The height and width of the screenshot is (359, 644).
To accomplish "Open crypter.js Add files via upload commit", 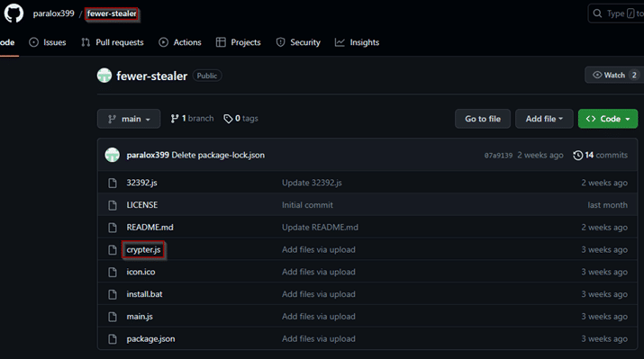I will coord(319,249).
